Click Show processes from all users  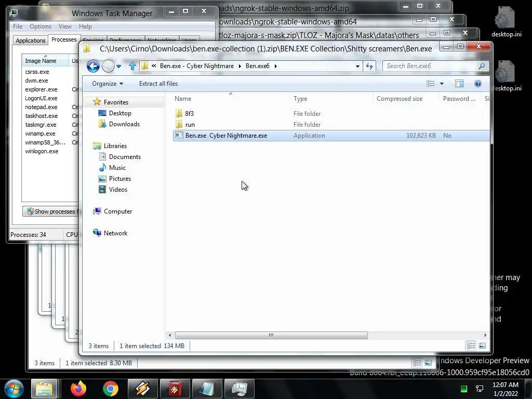pyautogui.click(x=51, y=211)
